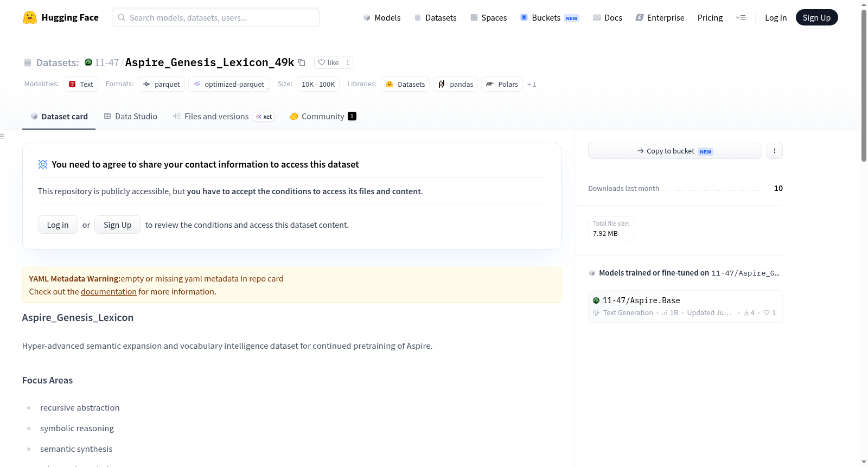This screenshot has width=868, height=467.
Task: Click the 11-47 author avatar in the title
Action: 88,62
